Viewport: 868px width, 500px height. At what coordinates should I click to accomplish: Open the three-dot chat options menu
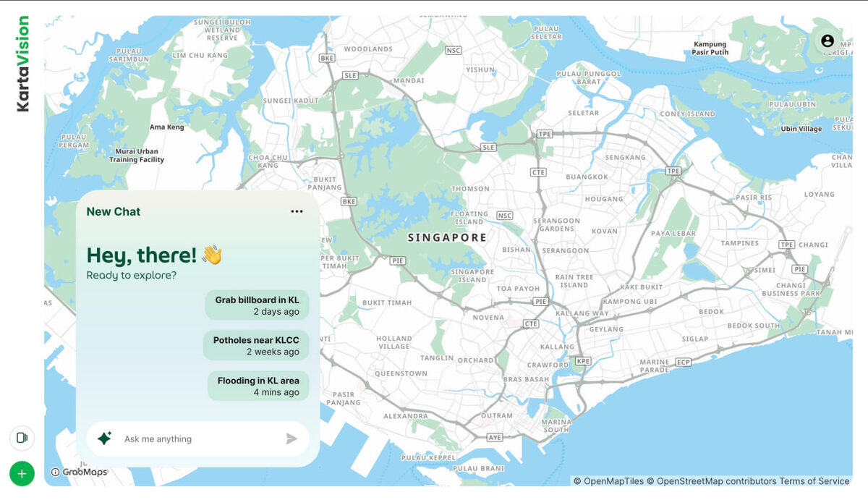297,211
